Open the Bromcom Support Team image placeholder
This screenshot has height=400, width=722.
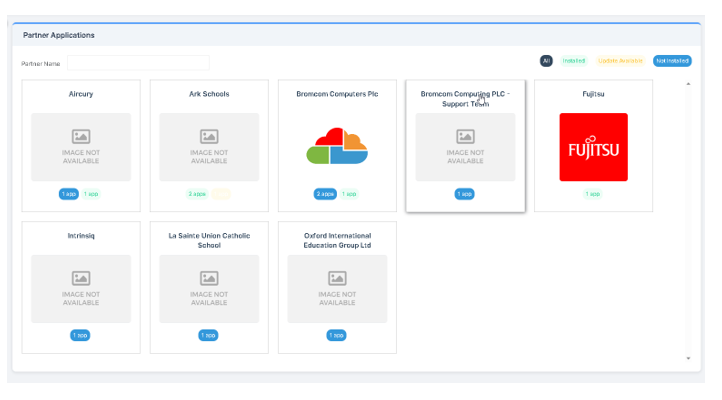[x=466, y=147]
